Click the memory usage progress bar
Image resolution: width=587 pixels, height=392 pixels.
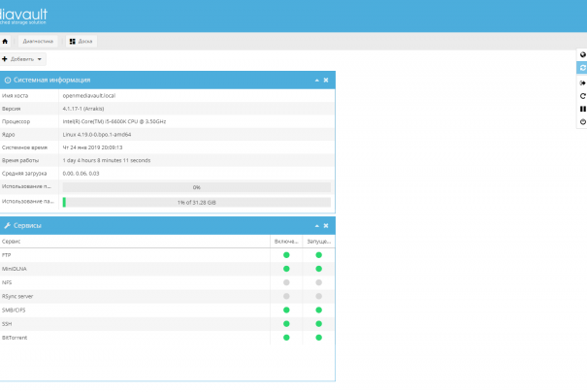click(196, 202)
